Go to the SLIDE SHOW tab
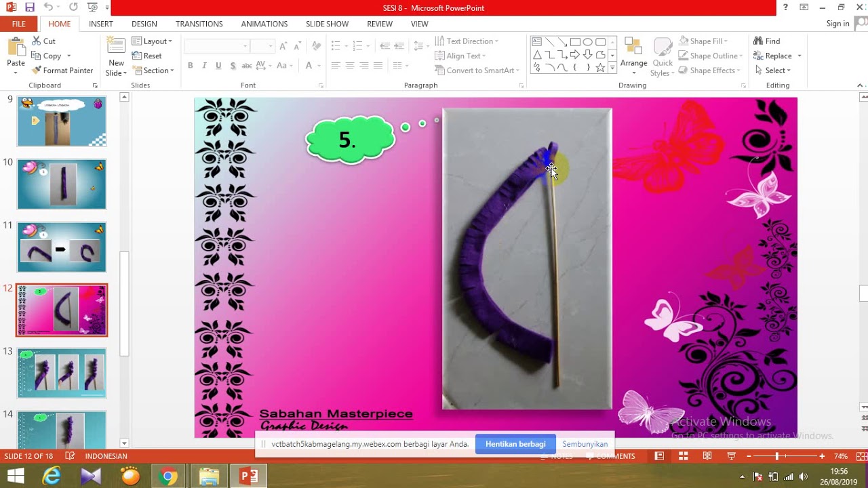 click(328, 24)
